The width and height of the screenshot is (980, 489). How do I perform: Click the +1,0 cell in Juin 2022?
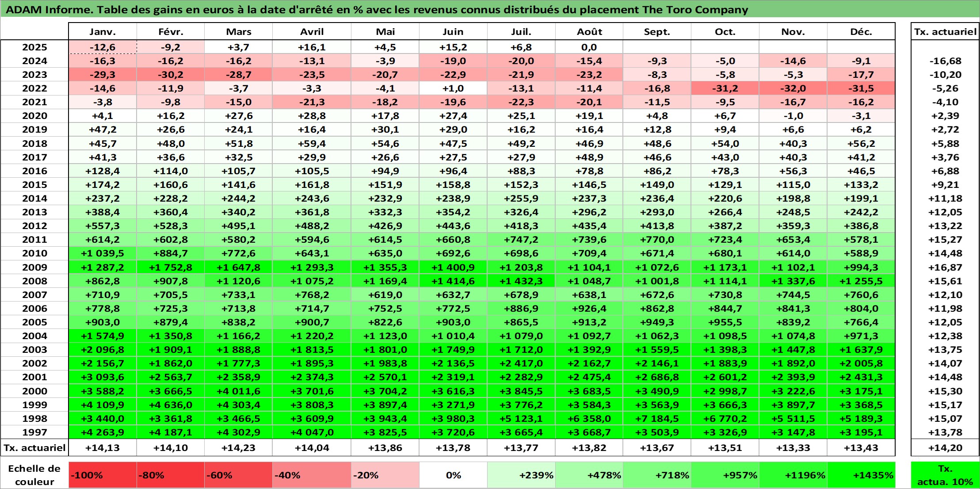click(x=454, y=88)
